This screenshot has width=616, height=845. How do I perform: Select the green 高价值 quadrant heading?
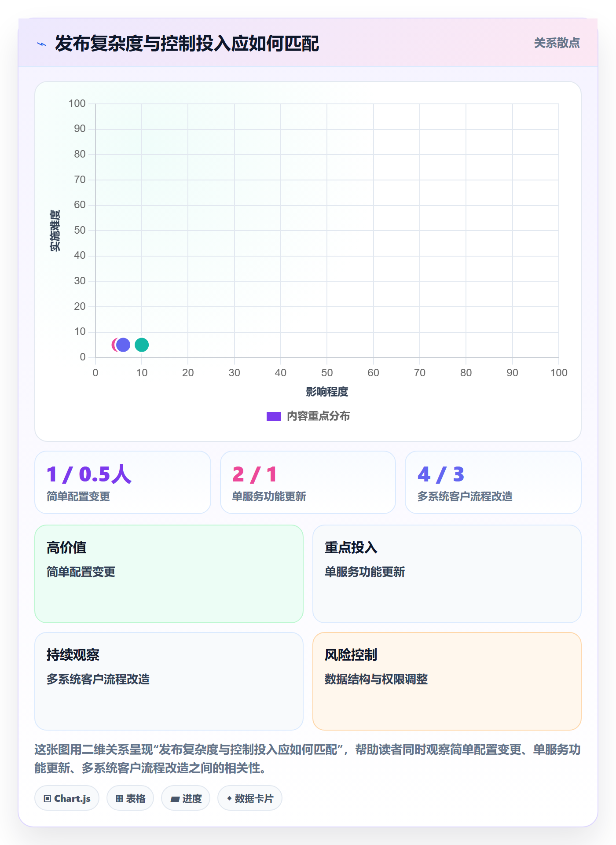pyautogui.click(x=66, y=547)
